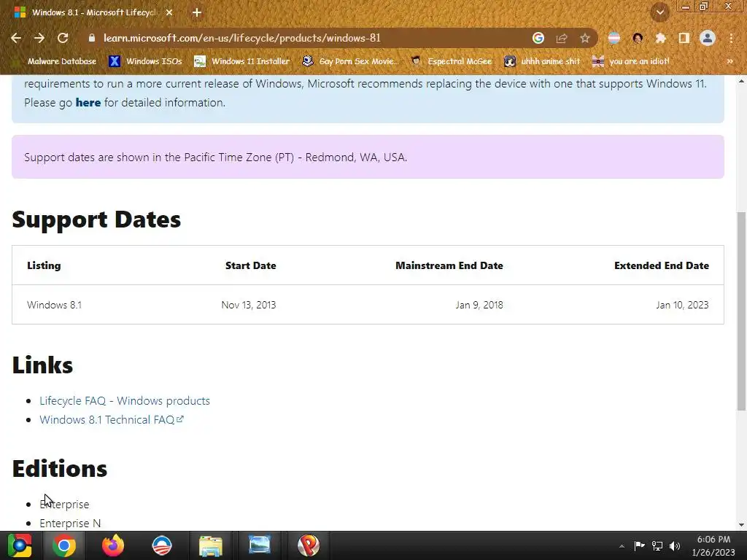Select the Support Dates heading
The width and height of the screenshot is (747, 560).
pos(97,219)
